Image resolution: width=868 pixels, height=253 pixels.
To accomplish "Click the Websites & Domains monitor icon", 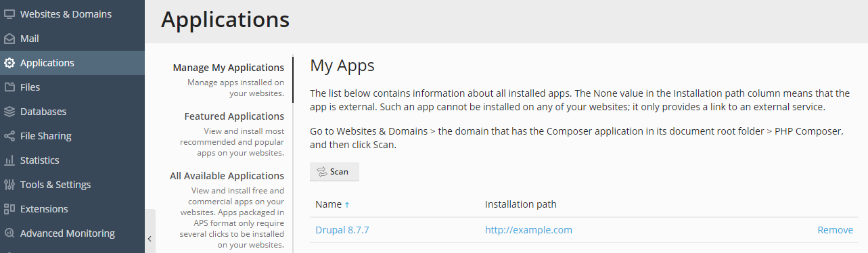I will (9, 14).
